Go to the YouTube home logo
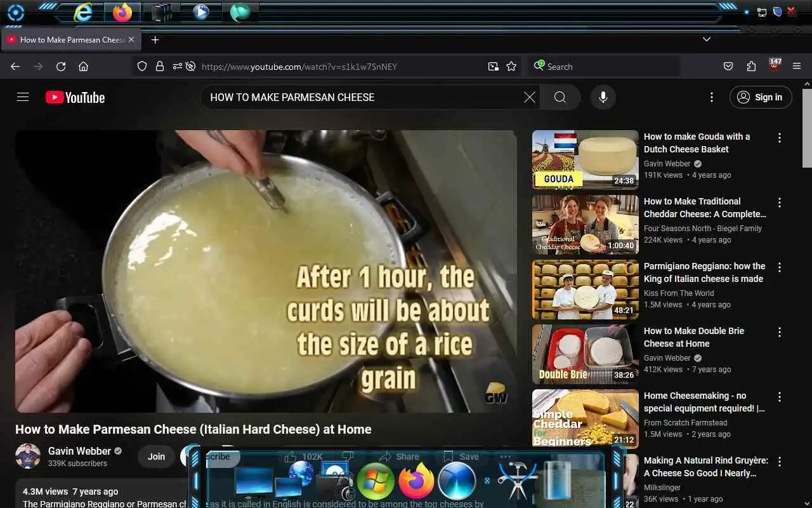The height and width of the screenshot is (508, 812). click(75, 97)
